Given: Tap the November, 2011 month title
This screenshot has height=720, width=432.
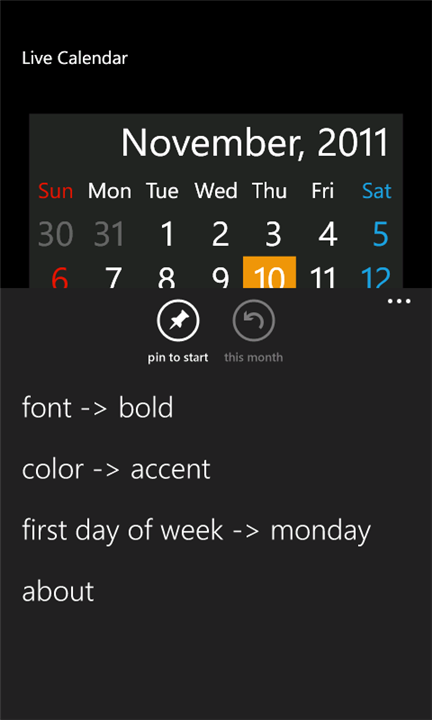Looking at the screenshot, I should pyautogui.click(x=255, y=143).
